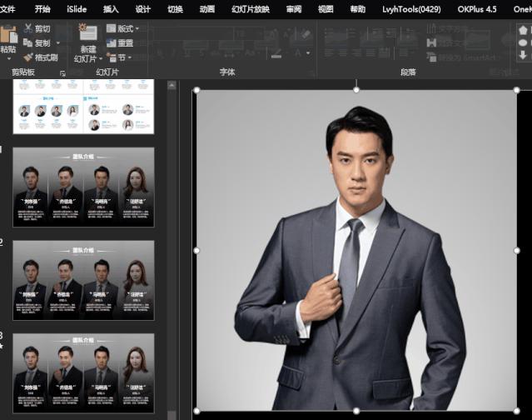This screenshot has height=420, width=532.
Task: Click the top-center resize handle of the photo
Action: [x=355, y=89]
